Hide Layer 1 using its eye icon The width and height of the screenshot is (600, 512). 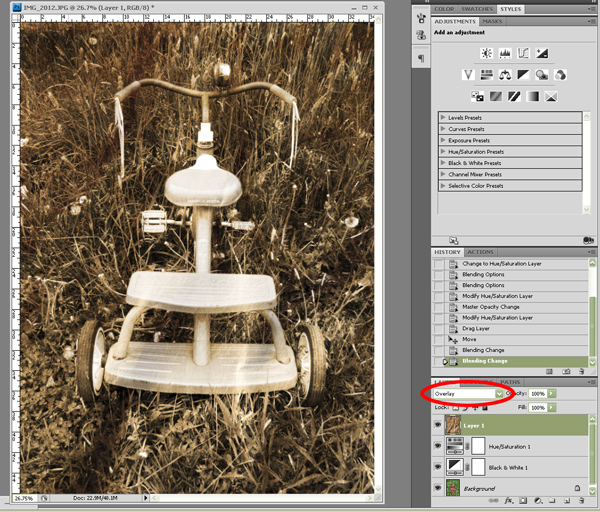click(438, 425)
